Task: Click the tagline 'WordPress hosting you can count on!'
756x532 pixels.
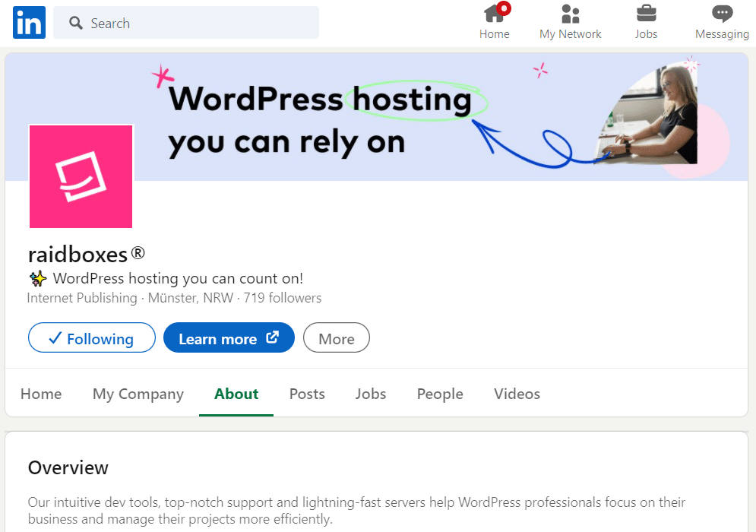Action: pos(178,278)
